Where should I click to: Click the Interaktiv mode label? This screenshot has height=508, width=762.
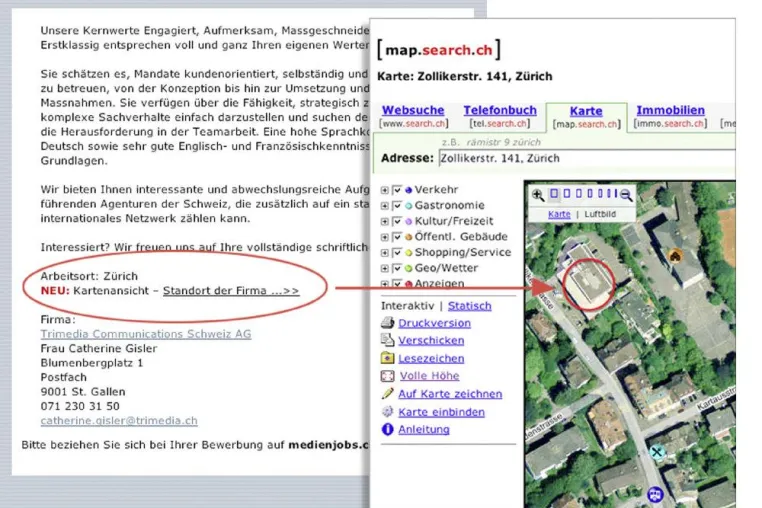[407, 306]
